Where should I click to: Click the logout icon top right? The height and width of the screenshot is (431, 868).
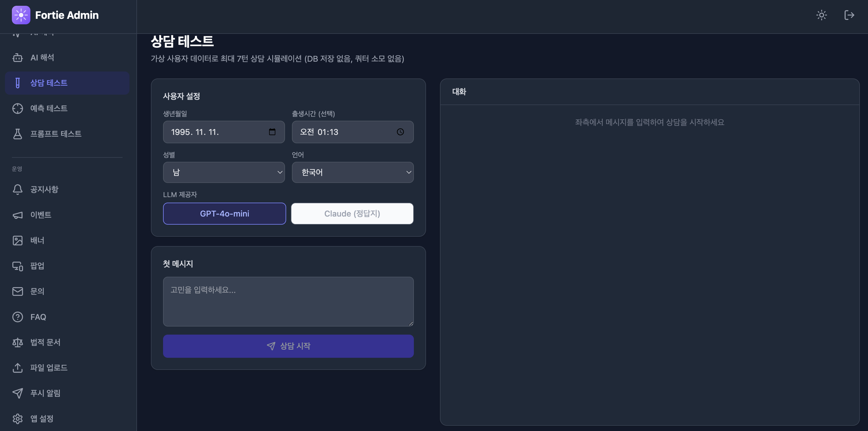849,15
